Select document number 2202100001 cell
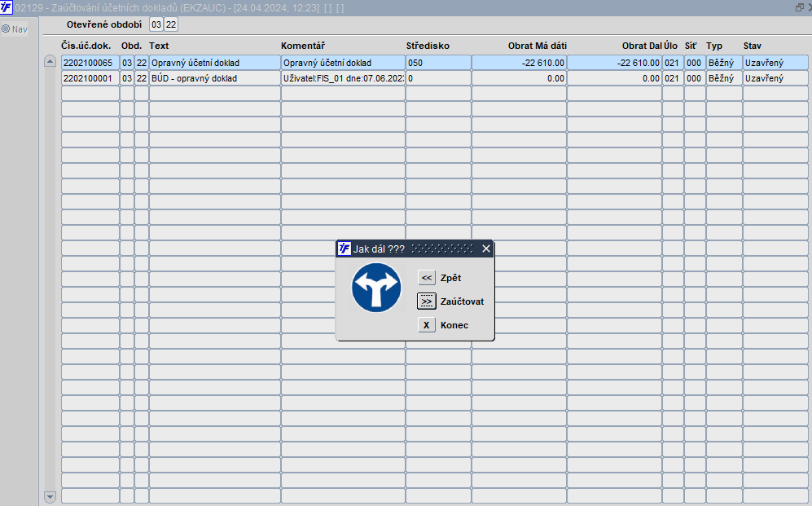 90,78
